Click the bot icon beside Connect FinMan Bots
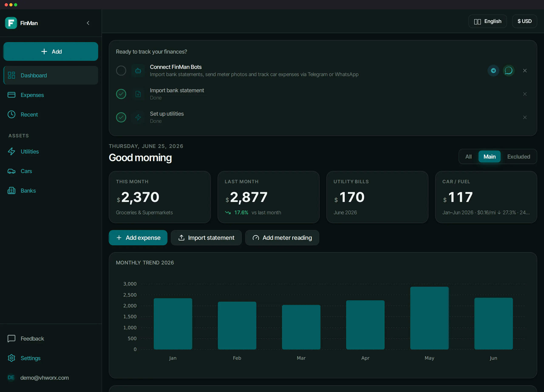This screenshot has width=544, height=392. [138, 71]
